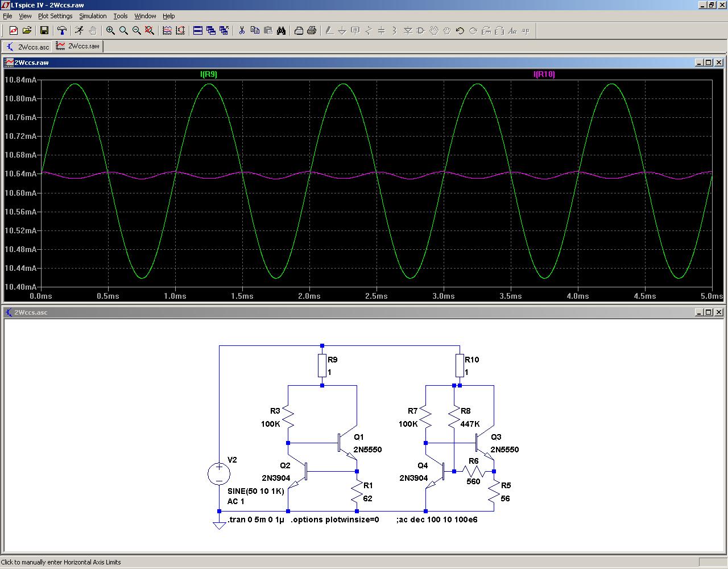Click the magenta I(R10) trace label

pos(544,75)
